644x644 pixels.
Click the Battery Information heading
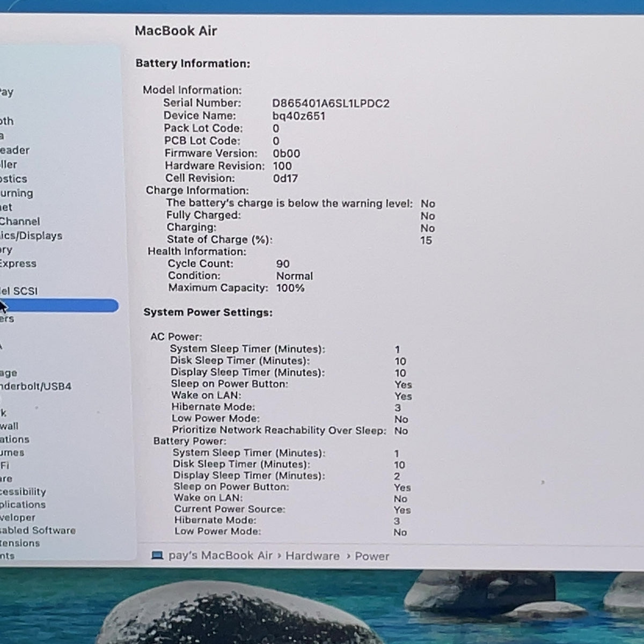click(193, 63)
